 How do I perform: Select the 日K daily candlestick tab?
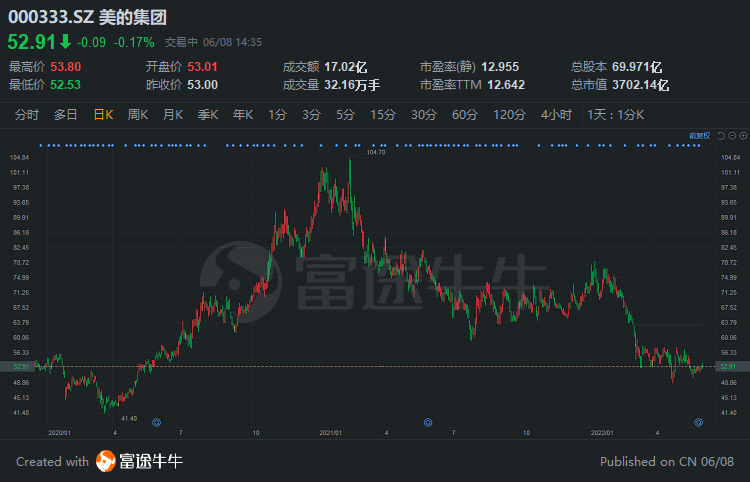click(103, 115)
